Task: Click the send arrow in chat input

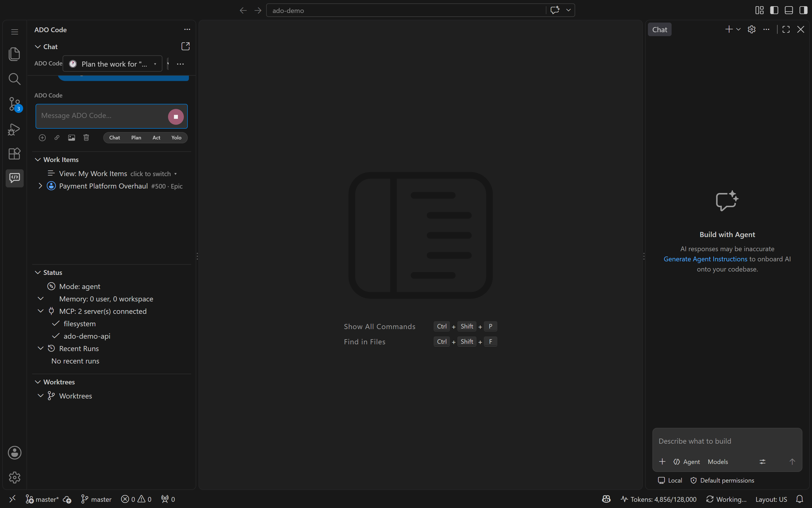Action: click(x=792, y=462)
